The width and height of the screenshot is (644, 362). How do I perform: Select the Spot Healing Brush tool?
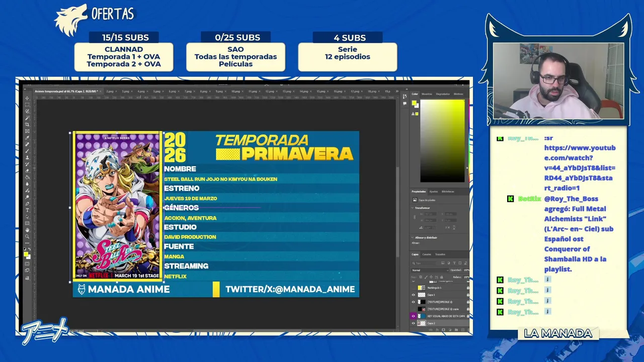tap(27, 144)
